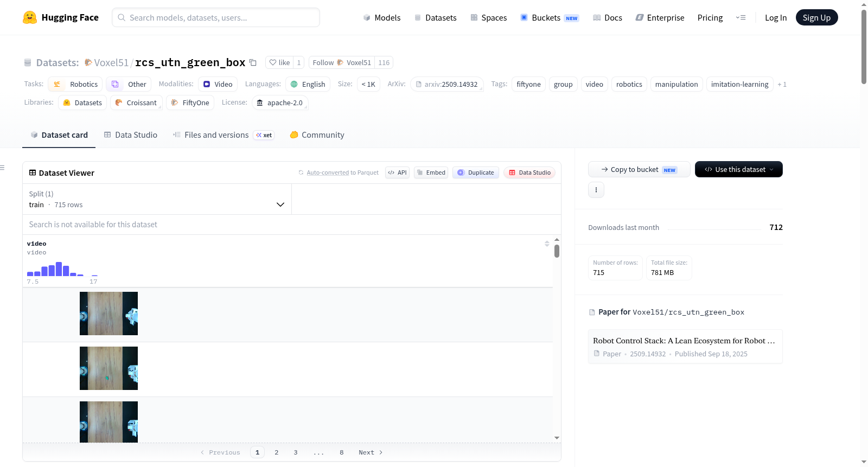Open the third video thumbnail row

click(108, 422)
